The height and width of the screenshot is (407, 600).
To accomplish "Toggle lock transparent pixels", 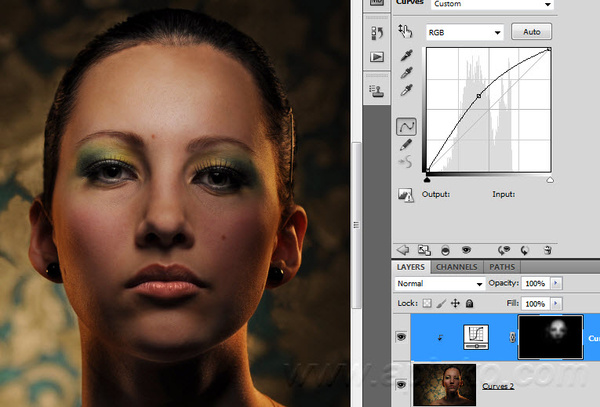I will (427, 303).
